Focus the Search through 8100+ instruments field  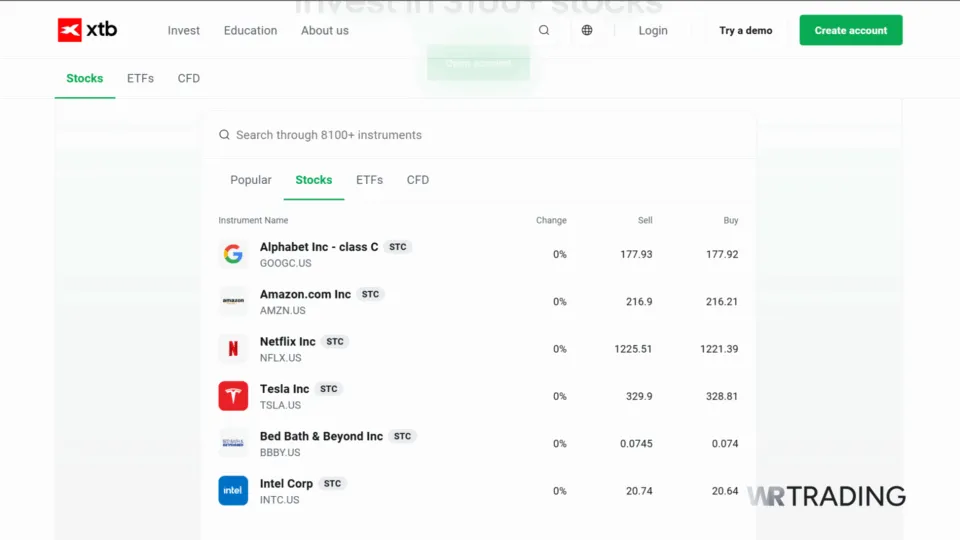pyautogui.click(x=480, y=135)
